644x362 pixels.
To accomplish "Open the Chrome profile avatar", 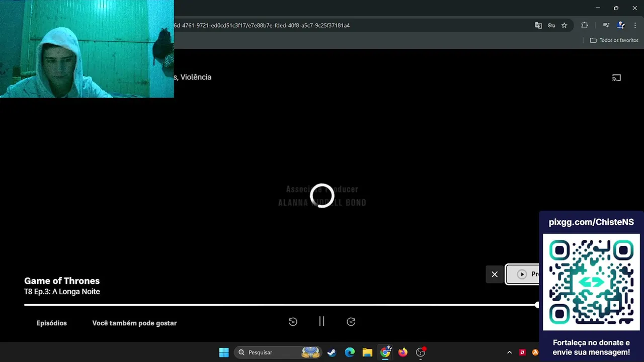I will tap(621, 25).
